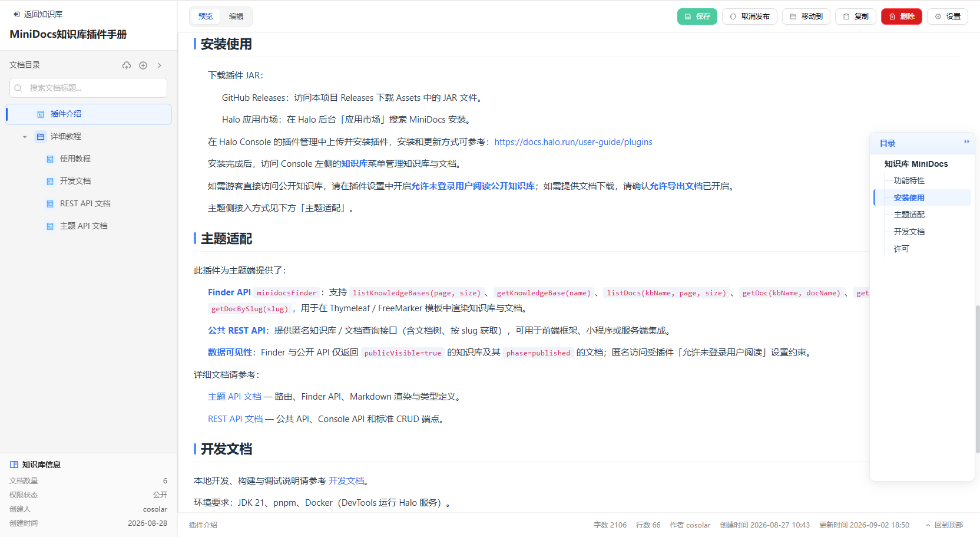Switch to the 预览 tab
The image size is (980, 537).
(x=206, y=17)
